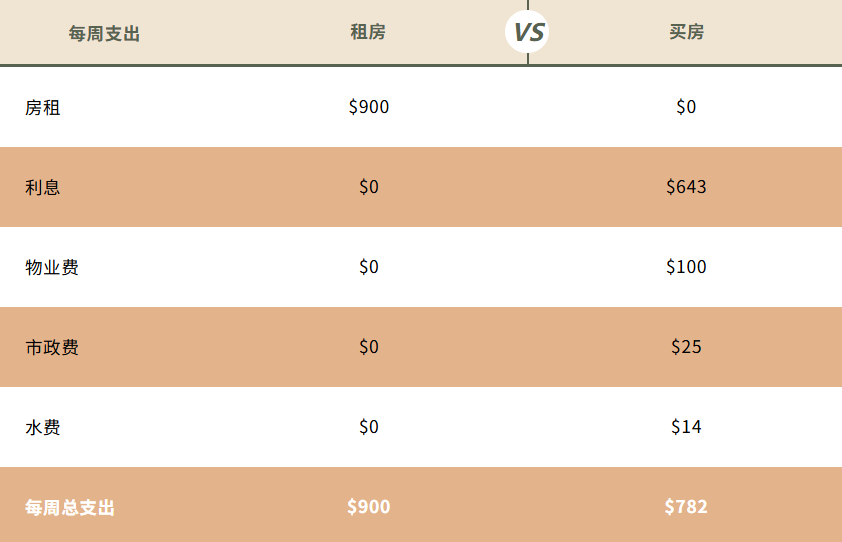
Task: Select the 每周支出 column header
Action: coord(104,34)
